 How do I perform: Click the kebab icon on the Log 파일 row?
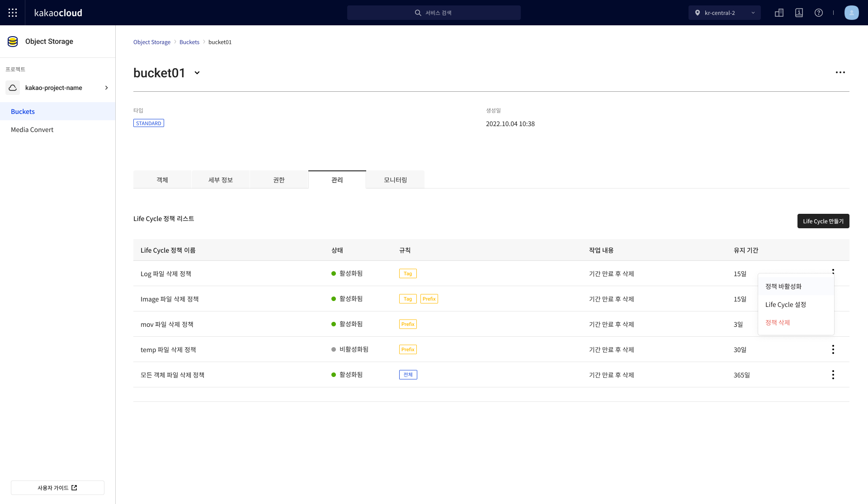click(x=833, y=271)
